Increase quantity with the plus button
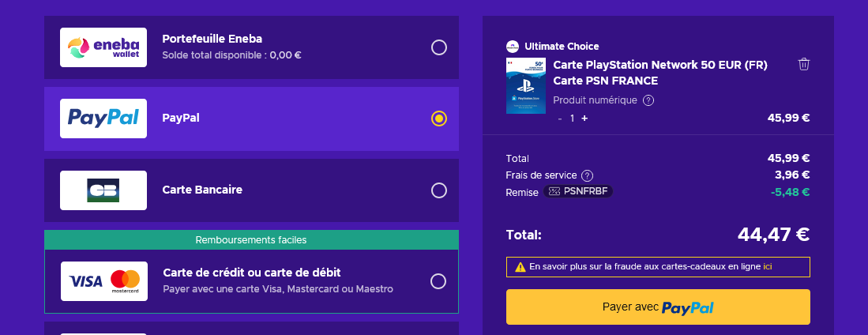Image resolution: width=868 pixels, height=335 pixels. pyautogui.click(x=584, y=119)
